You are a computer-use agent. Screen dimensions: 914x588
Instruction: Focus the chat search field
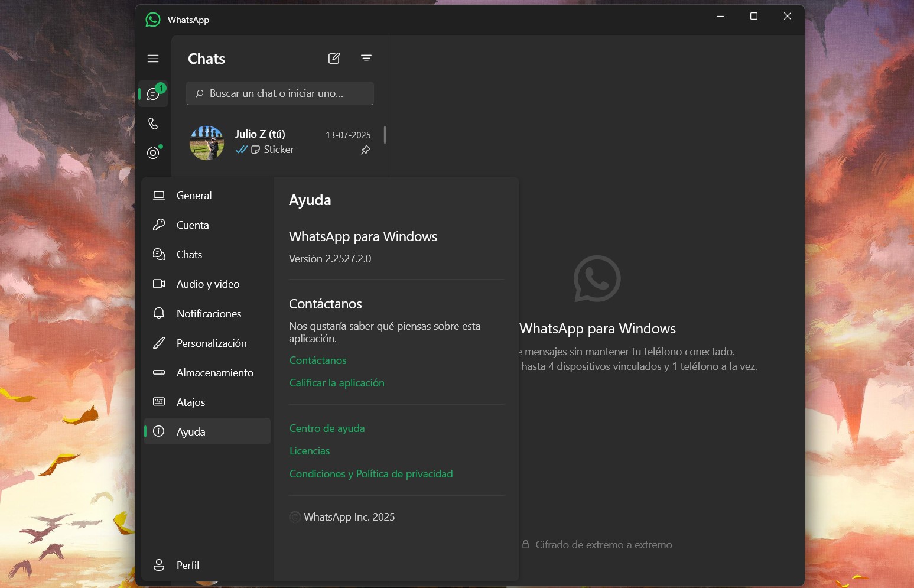pyautogui.click(x=280, y=93)
